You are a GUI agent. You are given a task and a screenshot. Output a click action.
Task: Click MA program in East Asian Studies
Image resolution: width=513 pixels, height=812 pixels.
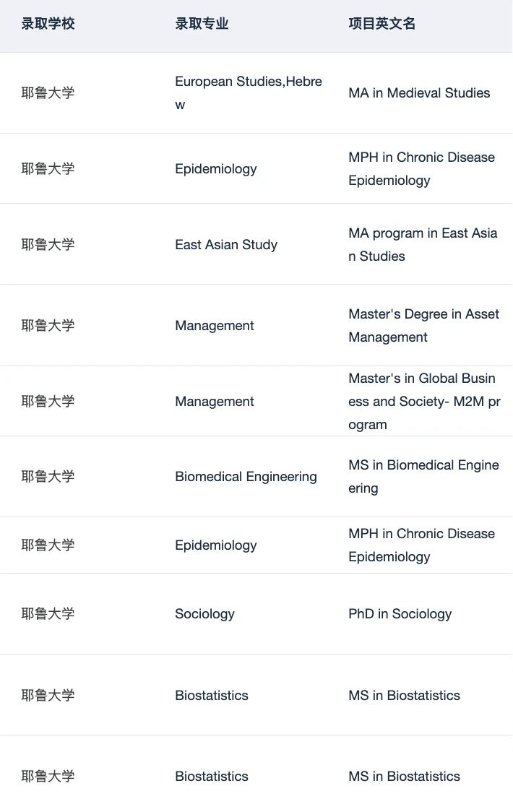point(423,244)
